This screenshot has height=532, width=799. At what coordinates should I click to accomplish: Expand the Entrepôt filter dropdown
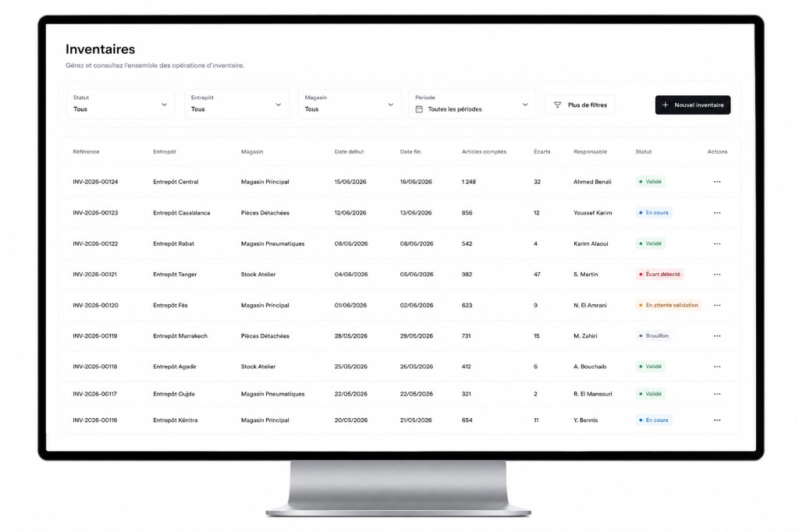[x=236, y=104]
